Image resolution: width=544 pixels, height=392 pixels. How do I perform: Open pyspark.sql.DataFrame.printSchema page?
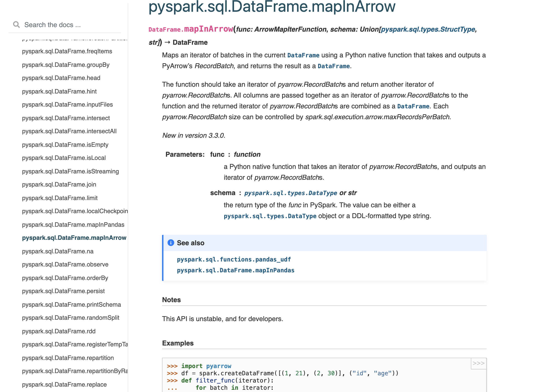coord(72,304)
